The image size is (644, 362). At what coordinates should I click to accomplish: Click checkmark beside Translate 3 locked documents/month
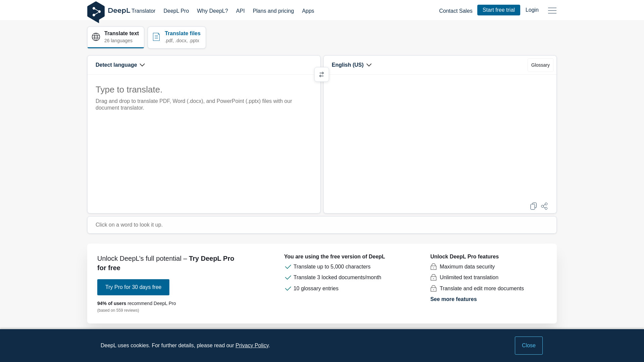coord(288,278)
